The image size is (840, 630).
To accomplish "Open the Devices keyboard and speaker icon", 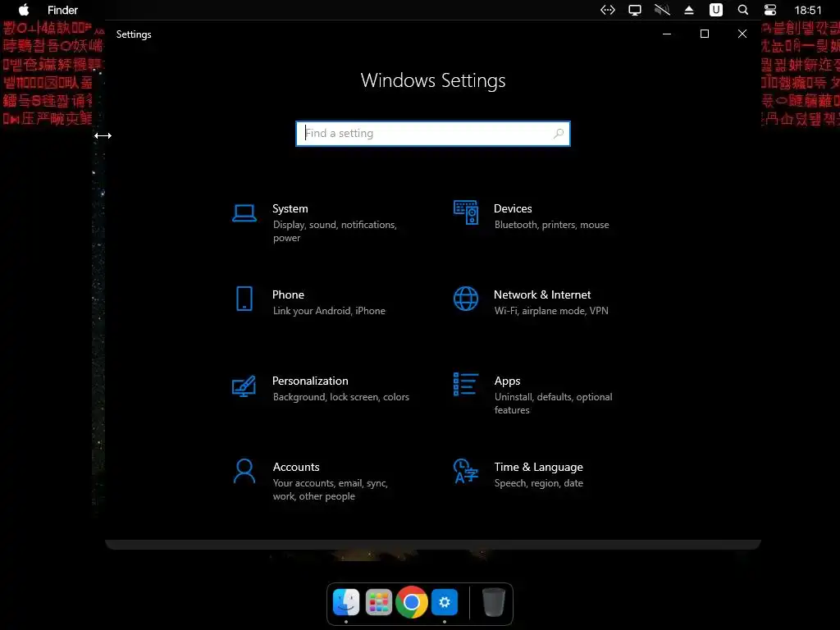I will pos(466,212).
